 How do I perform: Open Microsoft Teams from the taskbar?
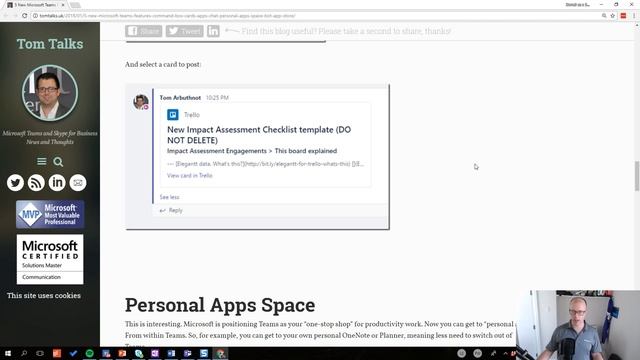(187, 353)
